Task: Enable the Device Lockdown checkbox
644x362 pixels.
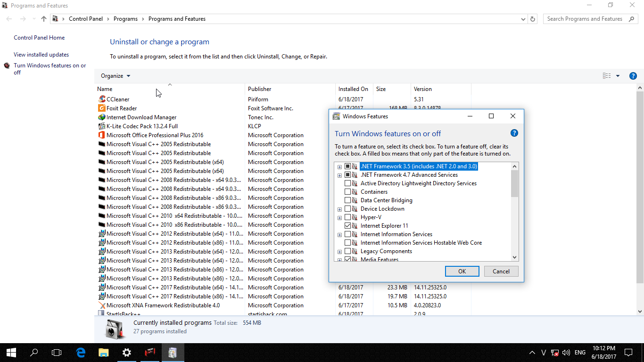Action: 348,209
